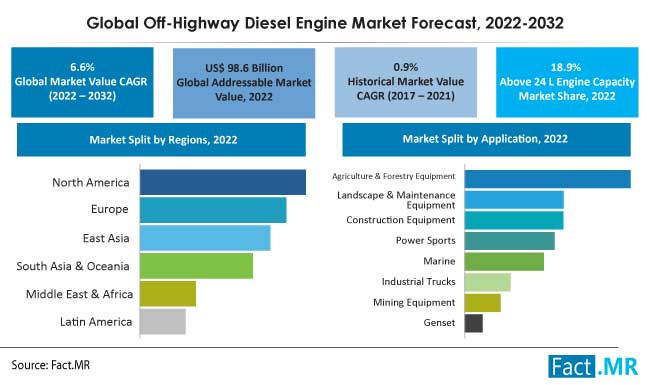
Task: Select the 6.6% Global Market Value CAGR box
Action: [82, 82]
